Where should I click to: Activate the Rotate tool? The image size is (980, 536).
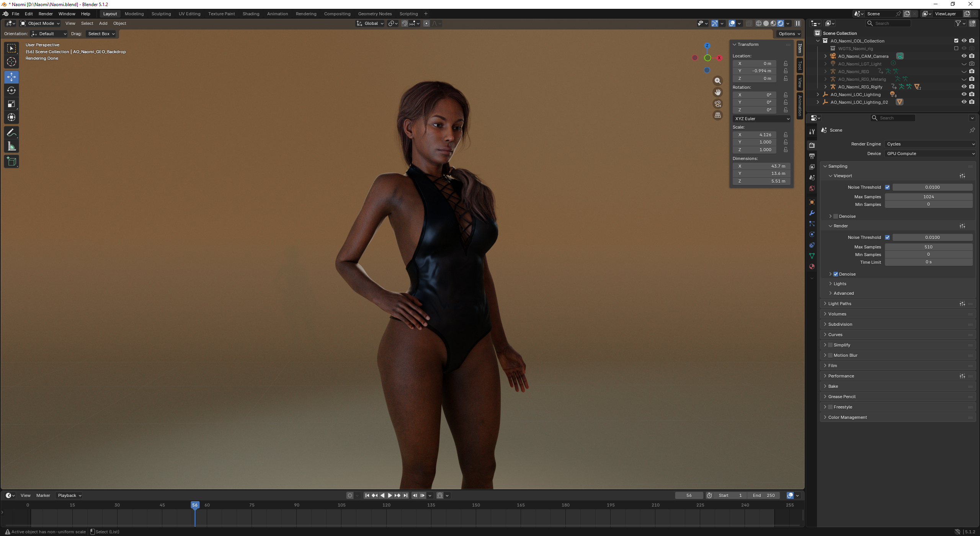point(11,90)
